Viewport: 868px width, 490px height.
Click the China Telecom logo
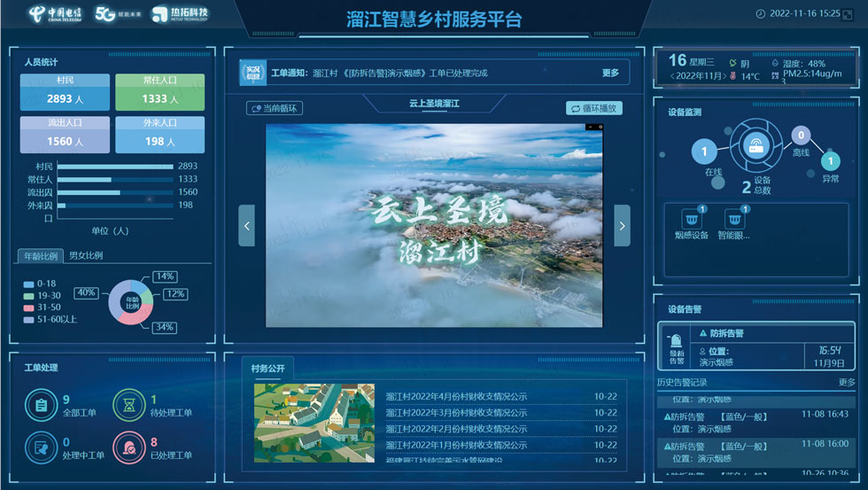coord(55,14)
